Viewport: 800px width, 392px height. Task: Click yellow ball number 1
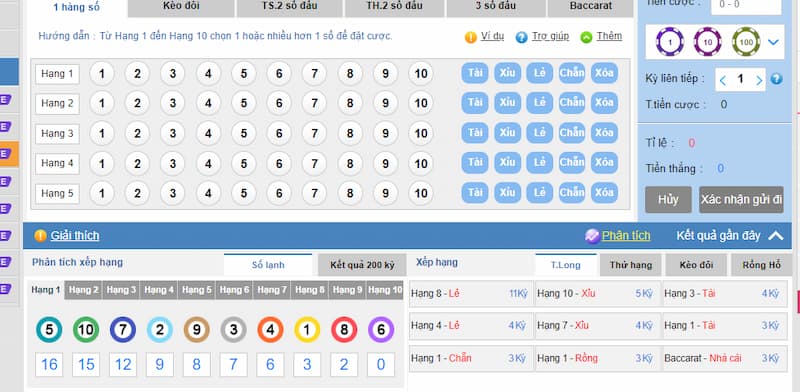tap(307, 330)
